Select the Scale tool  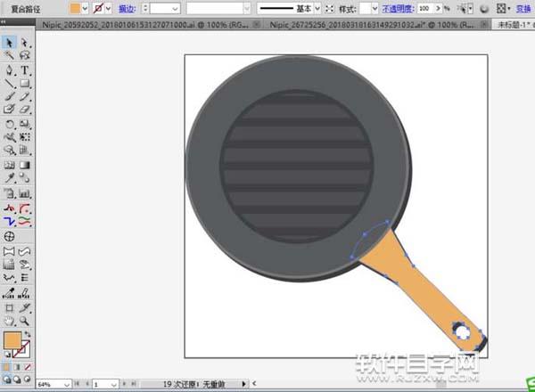click(x=25, y=124)
